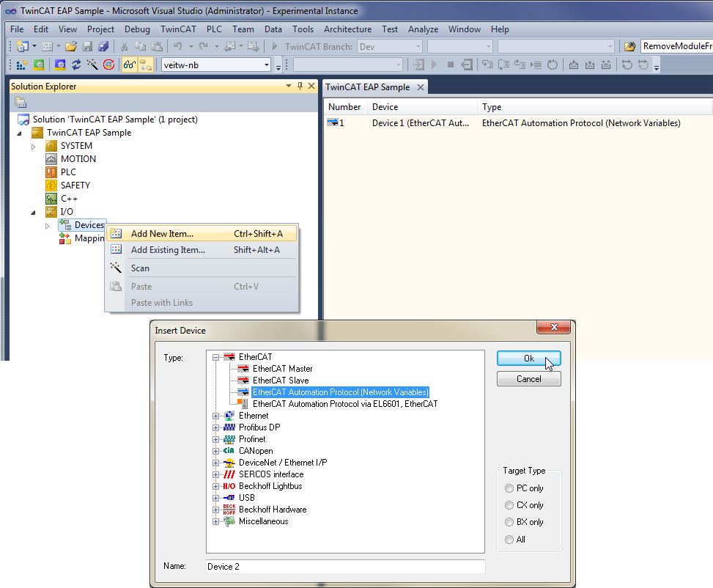Click the Paste clipboard toolbar icon

(x=156, y=46)
